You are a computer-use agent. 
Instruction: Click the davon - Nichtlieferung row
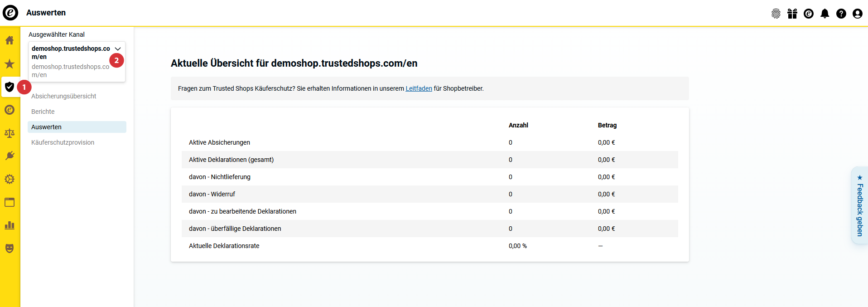(430, 177)
